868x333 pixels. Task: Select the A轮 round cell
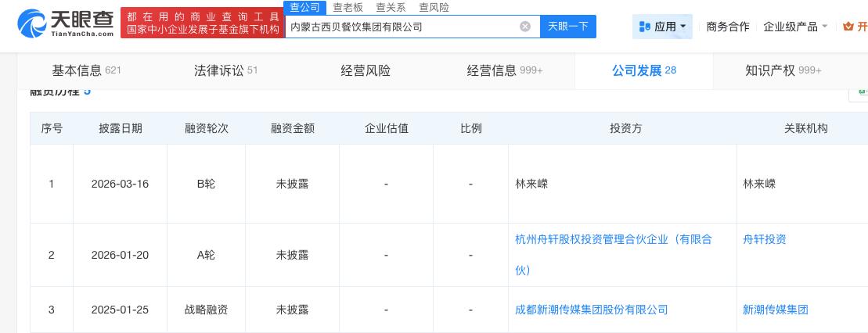(206, 255)
